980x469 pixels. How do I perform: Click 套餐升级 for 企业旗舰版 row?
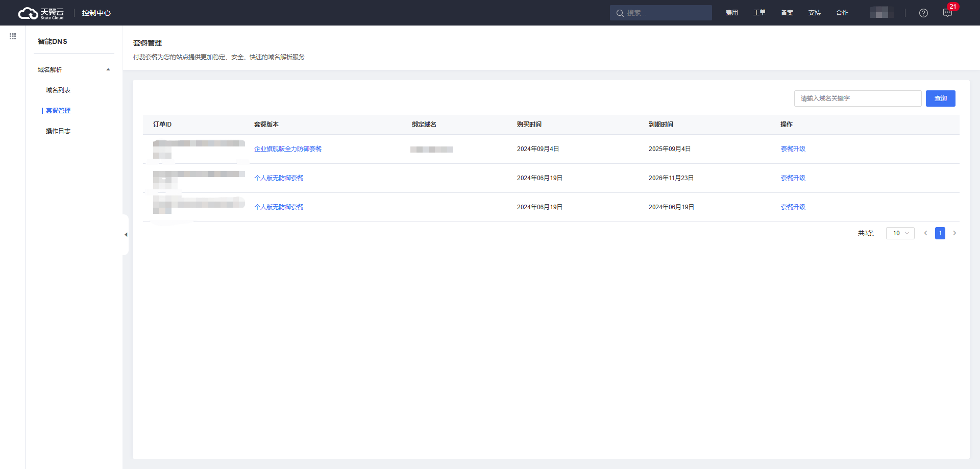point(793,149)
